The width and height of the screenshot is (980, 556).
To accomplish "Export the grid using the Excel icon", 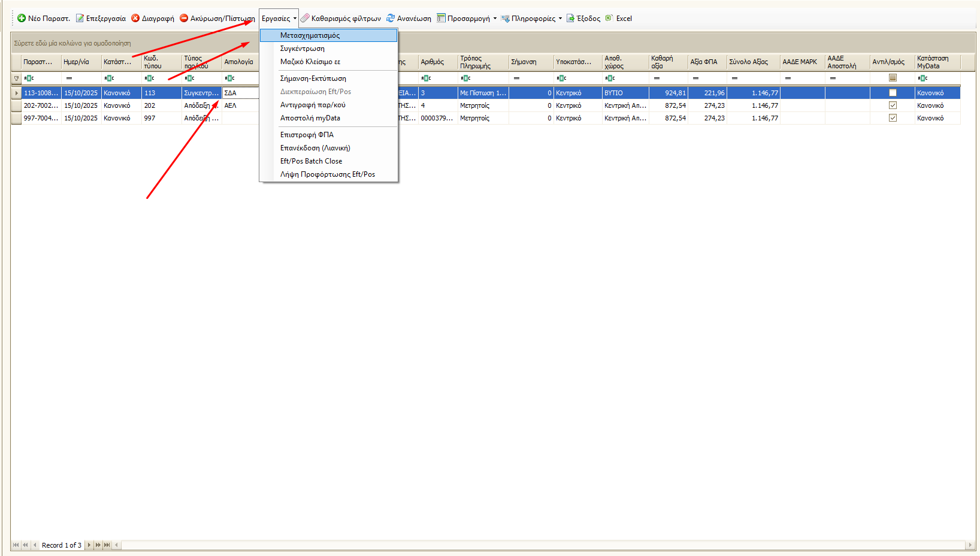I will click(609, 19).
